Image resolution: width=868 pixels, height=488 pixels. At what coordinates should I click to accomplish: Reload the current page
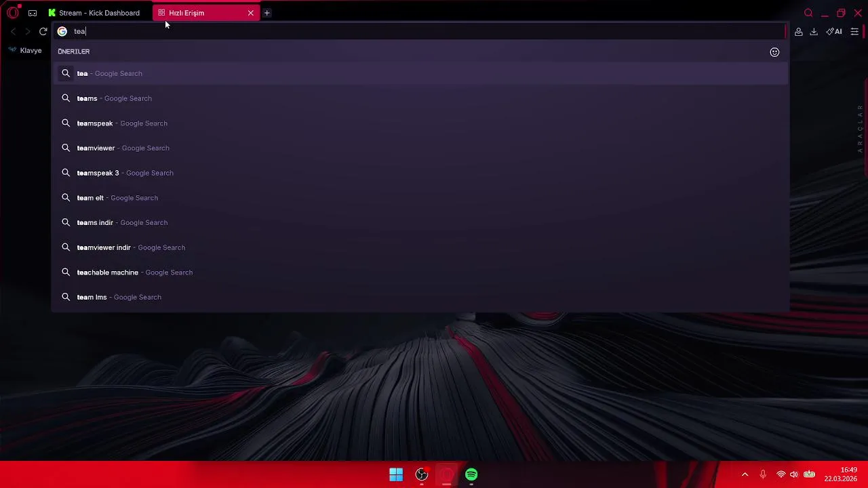click(x=43, y=31)
